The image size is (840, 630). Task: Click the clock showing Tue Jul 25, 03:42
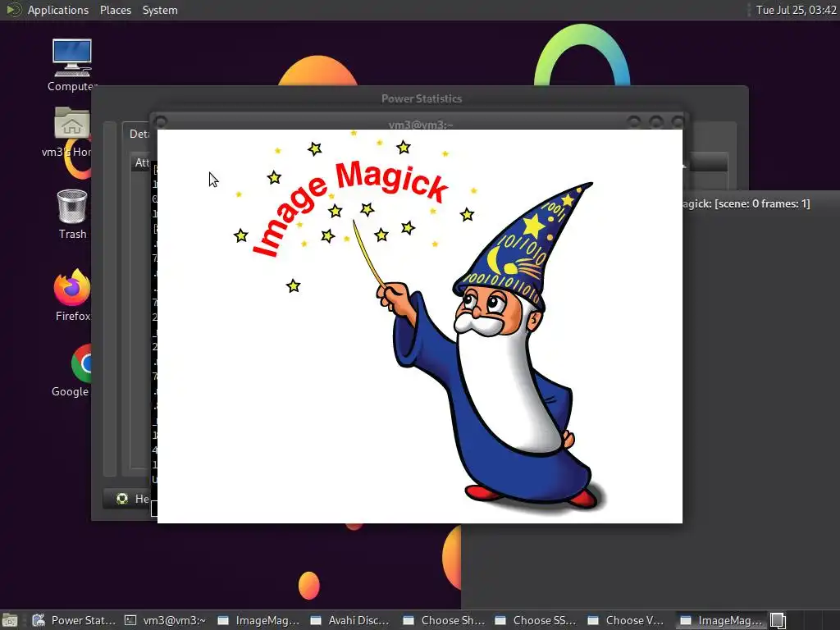click(x=796, y=10)
